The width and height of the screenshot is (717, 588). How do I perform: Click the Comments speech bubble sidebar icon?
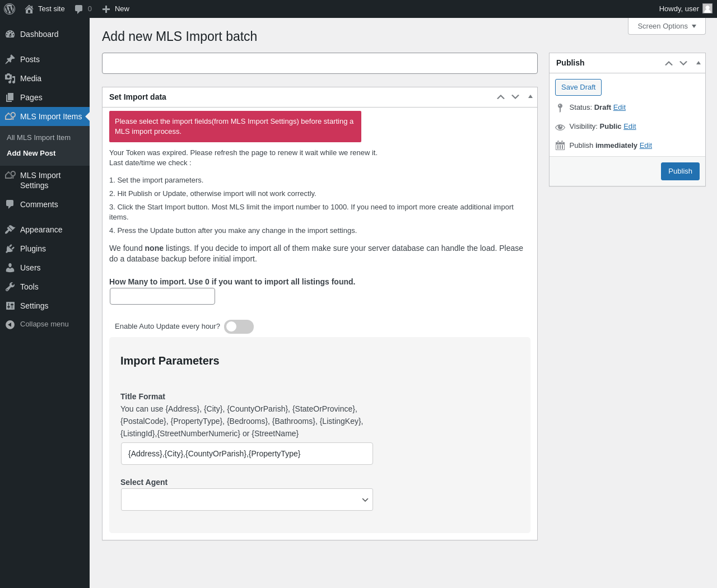tap(10, 204)
